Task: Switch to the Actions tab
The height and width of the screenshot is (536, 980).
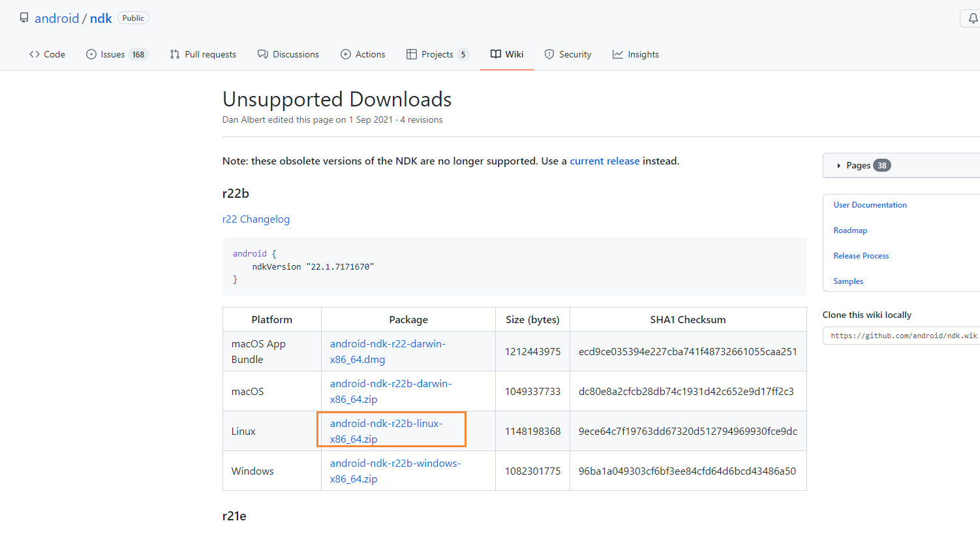Action: (x=363, y=54)
